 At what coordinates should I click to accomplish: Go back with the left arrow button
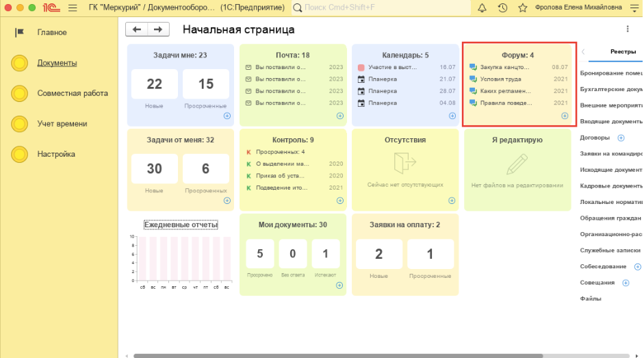(x=137, y=29)
